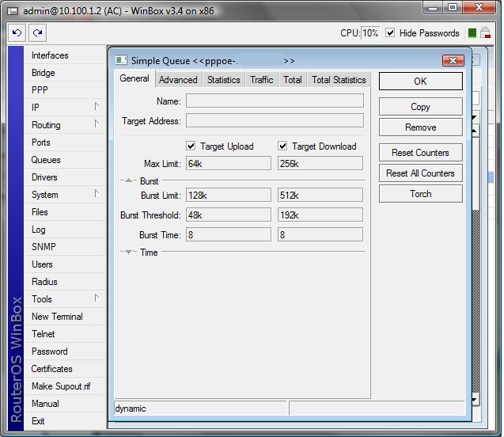The width and height of the screenshot is (504, 437).
Task: Open Queues from the sidebar
Action: tap(65, 159)
